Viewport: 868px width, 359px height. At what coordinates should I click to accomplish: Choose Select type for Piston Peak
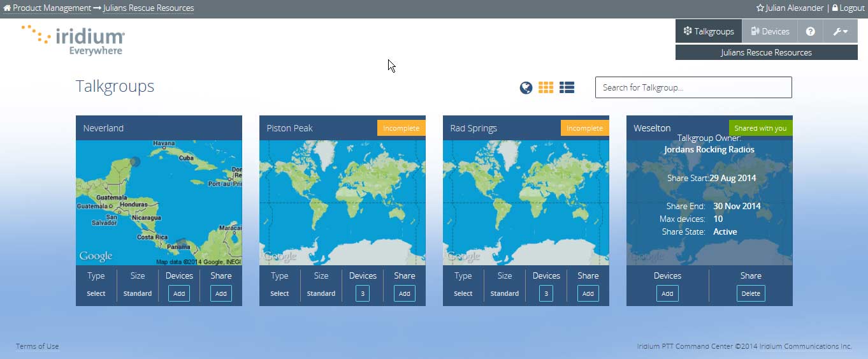280,293
